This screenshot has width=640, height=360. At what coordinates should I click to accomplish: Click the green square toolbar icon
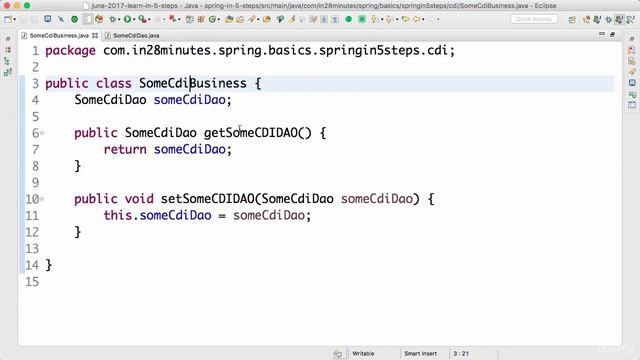point(362,19)
